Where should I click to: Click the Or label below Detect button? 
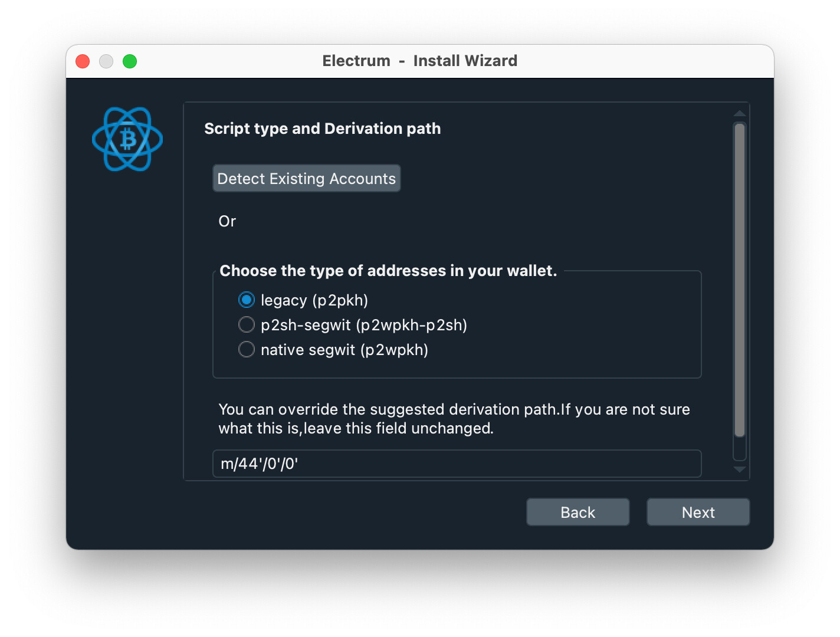[x=227, y=221]
